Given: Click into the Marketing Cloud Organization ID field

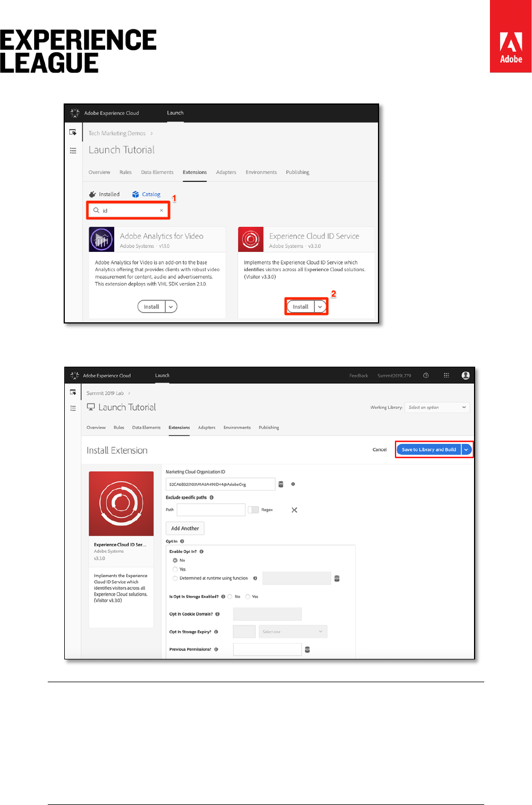Looking at the screenshot, I should tap(221, 484).
